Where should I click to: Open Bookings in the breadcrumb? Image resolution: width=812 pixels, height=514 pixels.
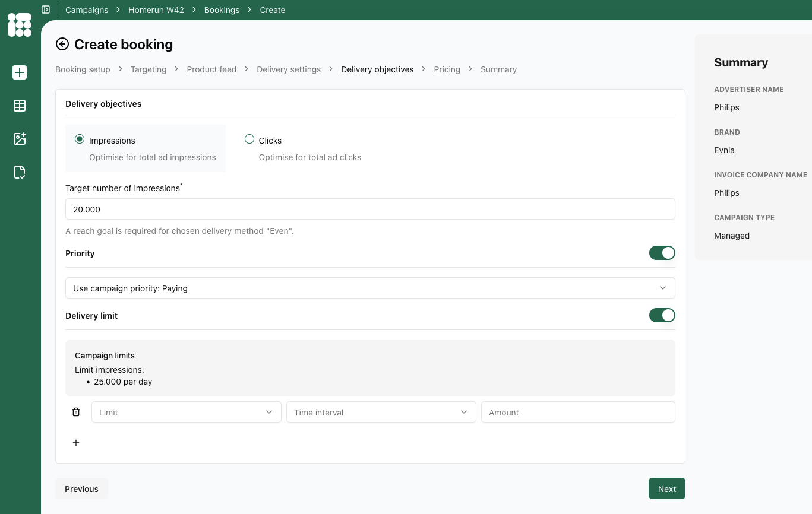coord(222,10)
